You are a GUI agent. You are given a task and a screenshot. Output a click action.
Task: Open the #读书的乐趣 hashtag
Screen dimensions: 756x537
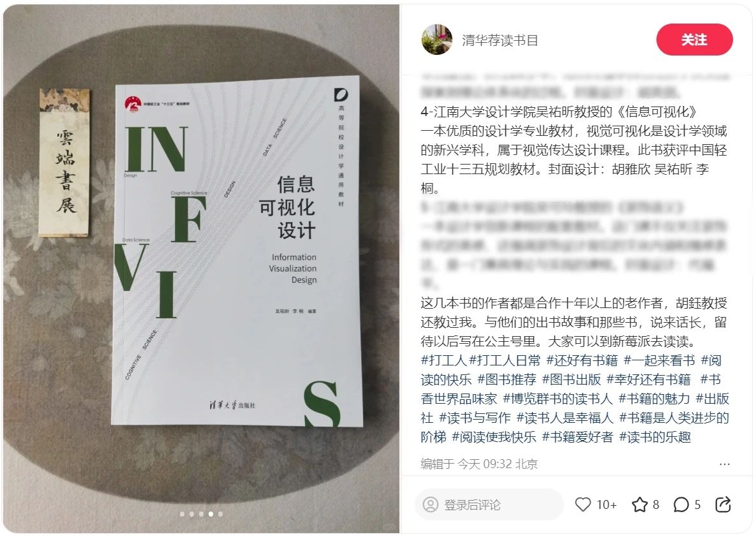tap(655, 437)
